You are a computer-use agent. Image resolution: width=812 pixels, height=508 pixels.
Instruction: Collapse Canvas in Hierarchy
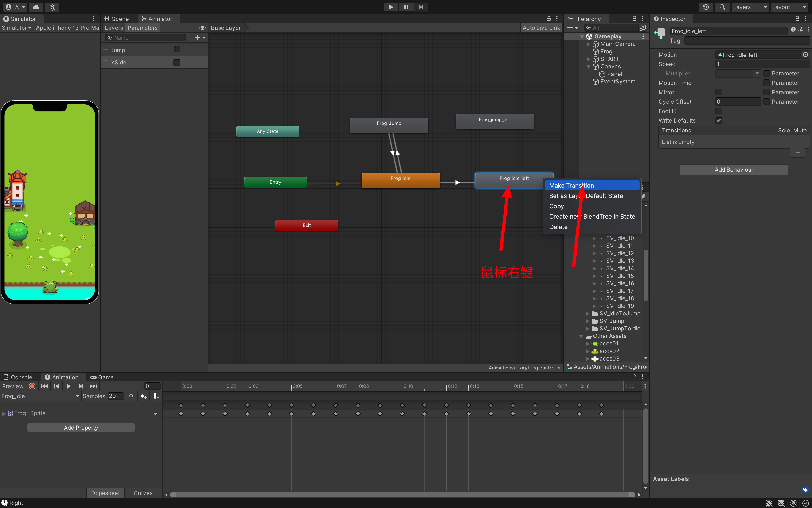pos(588,67)
